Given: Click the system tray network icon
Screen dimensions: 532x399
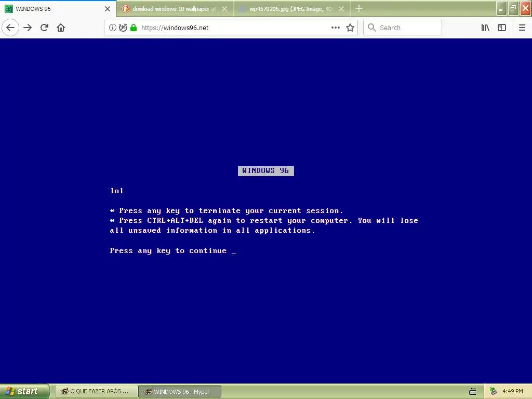Looking at the screenshot, I should (493, 391).
